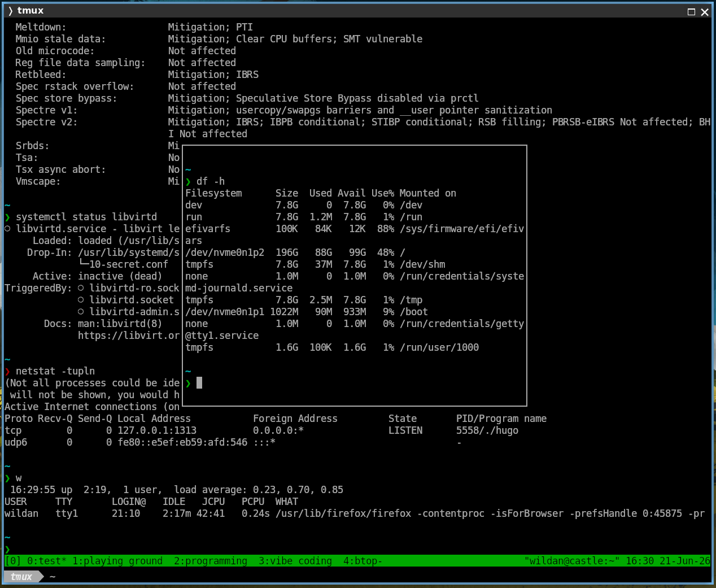
Task: Switch to tmux window 2:programming
Action: (x=211, y=561)
